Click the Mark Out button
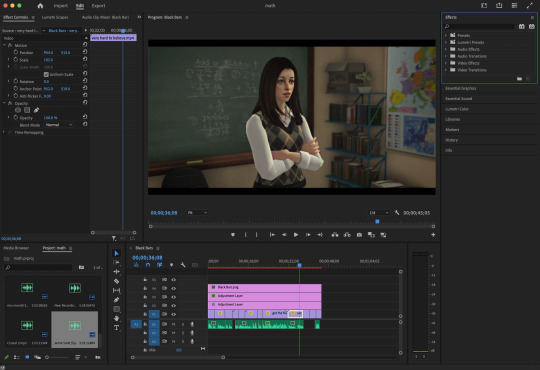Image resolution: width=540 pixels, height=370 pixels. (x=257, y=235)
